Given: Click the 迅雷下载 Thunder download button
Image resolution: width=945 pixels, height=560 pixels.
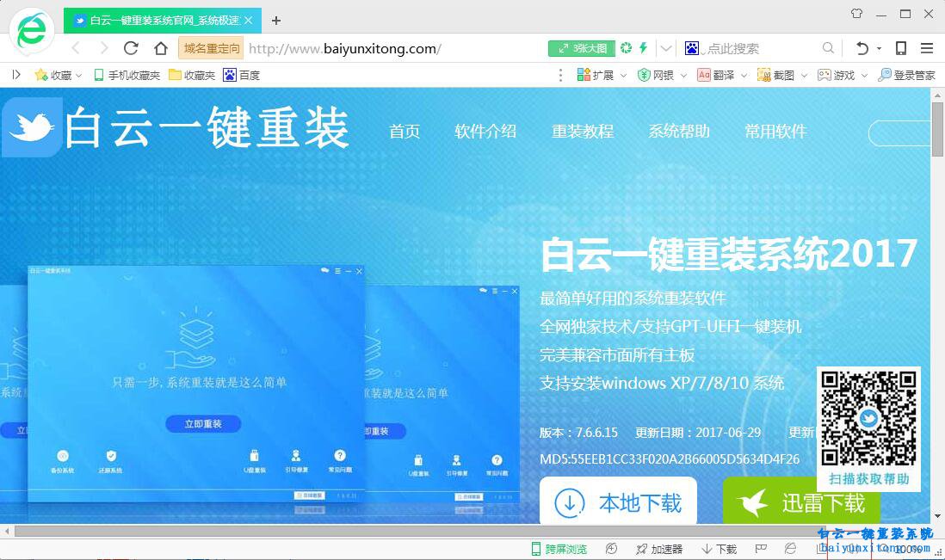Looking at the screenshot, I should 800,503.
